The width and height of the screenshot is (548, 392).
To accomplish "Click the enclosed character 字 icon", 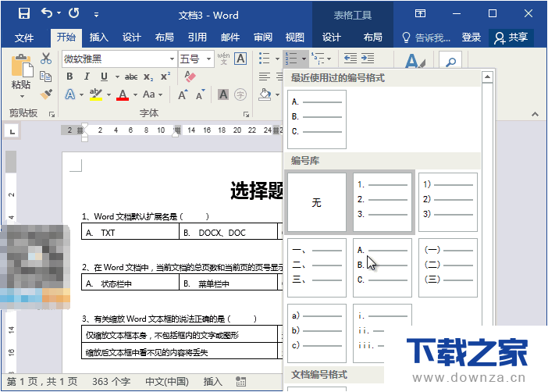I will tap(240, 94).
